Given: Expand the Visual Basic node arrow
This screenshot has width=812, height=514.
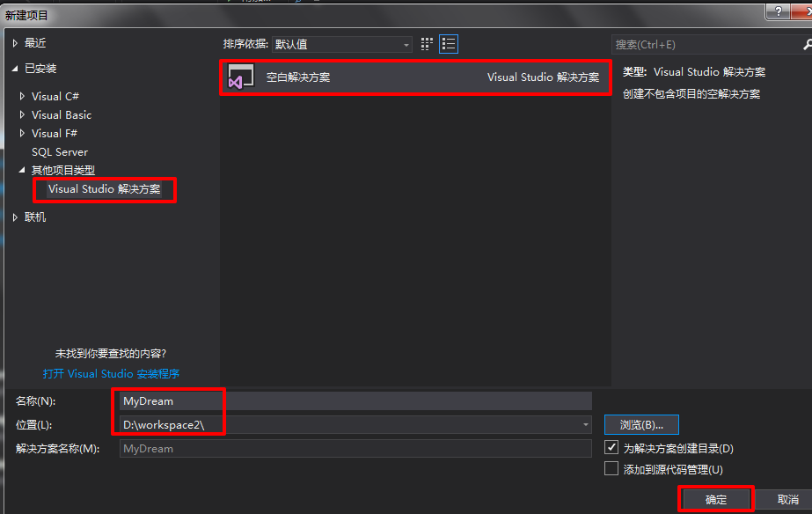Looking at the screenshot, I should (22, 114).
